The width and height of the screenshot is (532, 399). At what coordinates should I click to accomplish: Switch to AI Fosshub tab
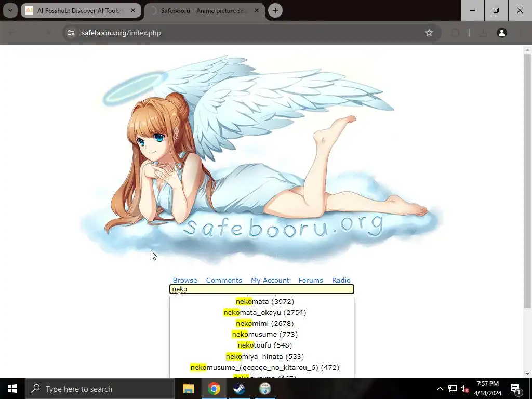[x=81, y=10]
